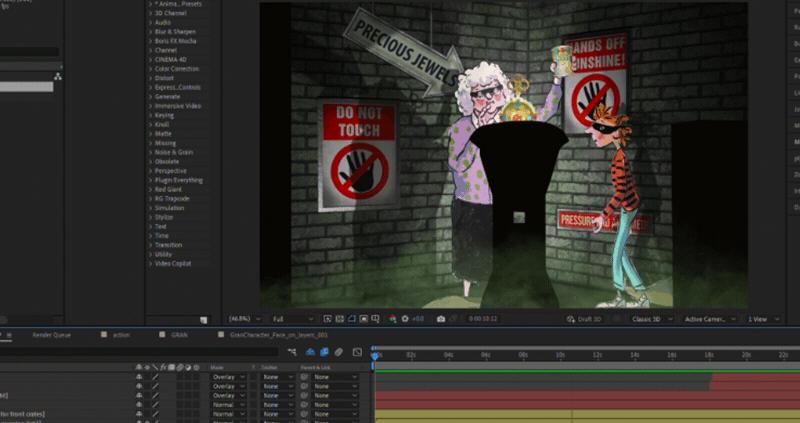The height and width of the screenshot is (423, 800).
Task: Click the 1 View layout button
Action: (x=762, y=319)
